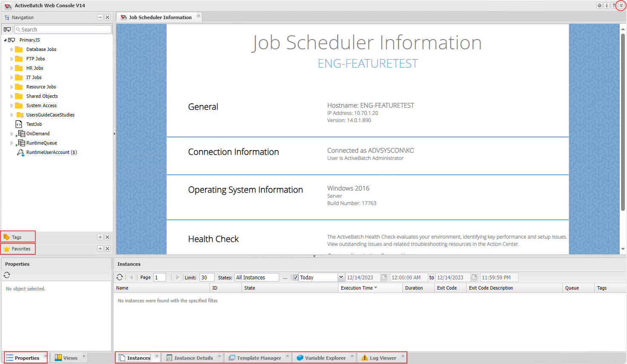Click the Page number field
The width and height of the screenshot is (627, 364).
click(x=160, y=277)
